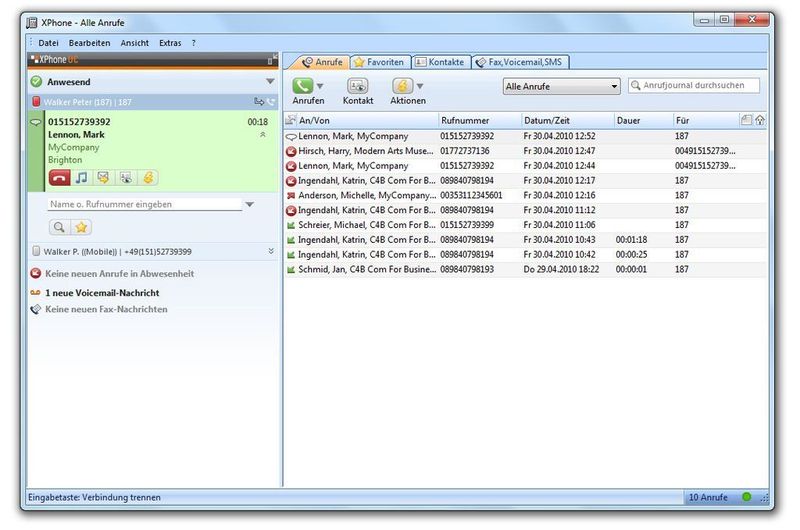Click the outgoing-call icon on Schreier, Michael row

click(291, 225)
